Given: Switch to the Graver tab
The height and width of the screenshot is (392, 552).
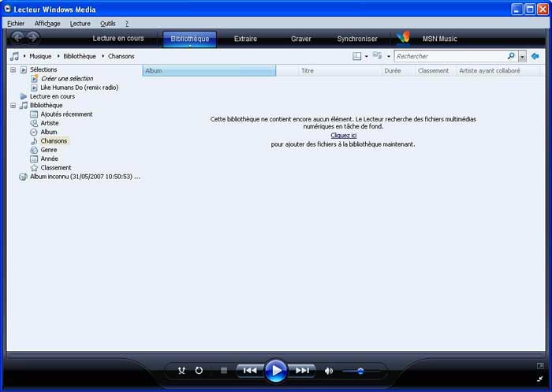Looking at the screenshot, I should (x=300, y=39).
